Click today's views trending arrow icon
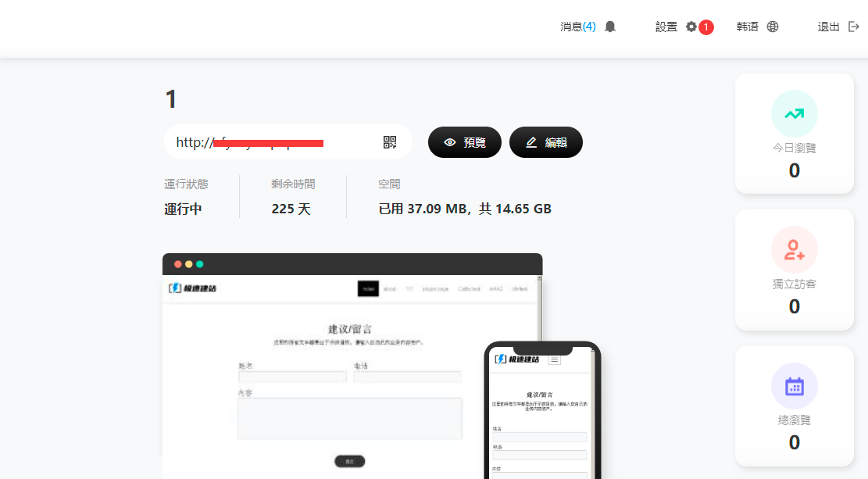 point(795,113)
